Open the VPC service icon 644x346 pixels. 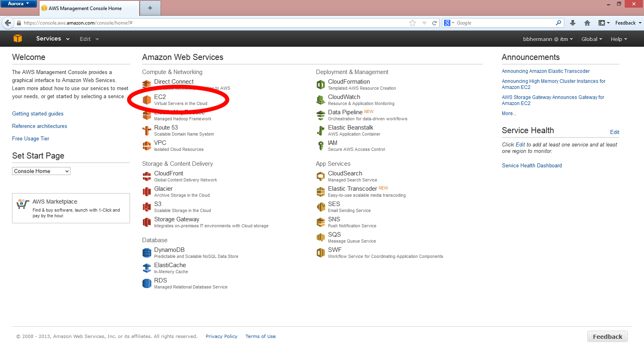pyautogui.click(x=147, y=146)
